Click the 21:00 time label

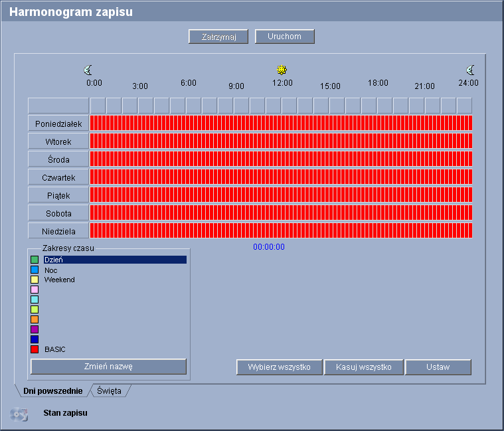pyautogui.click(x=424, y=86)
